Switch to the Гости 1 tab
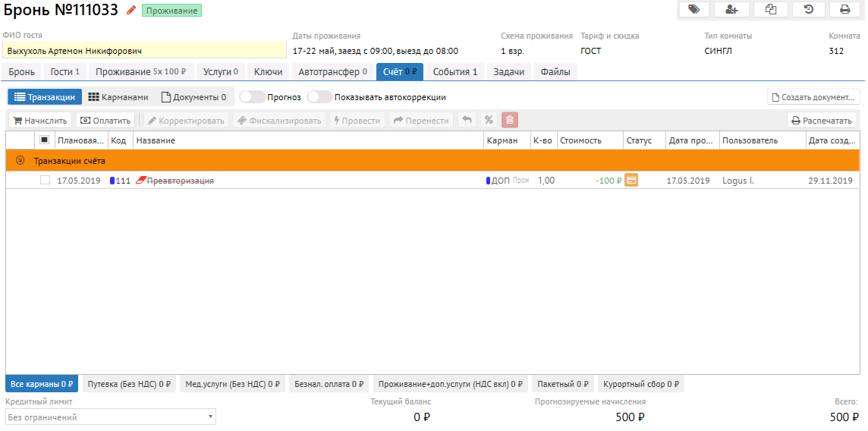This screenshot has height=431, width=868. 64,72
